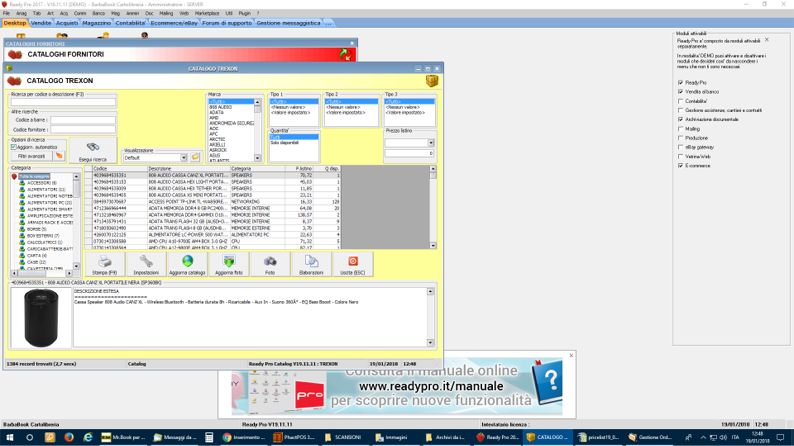Click Tutte le categorie root tree icon

coord(15,176)
